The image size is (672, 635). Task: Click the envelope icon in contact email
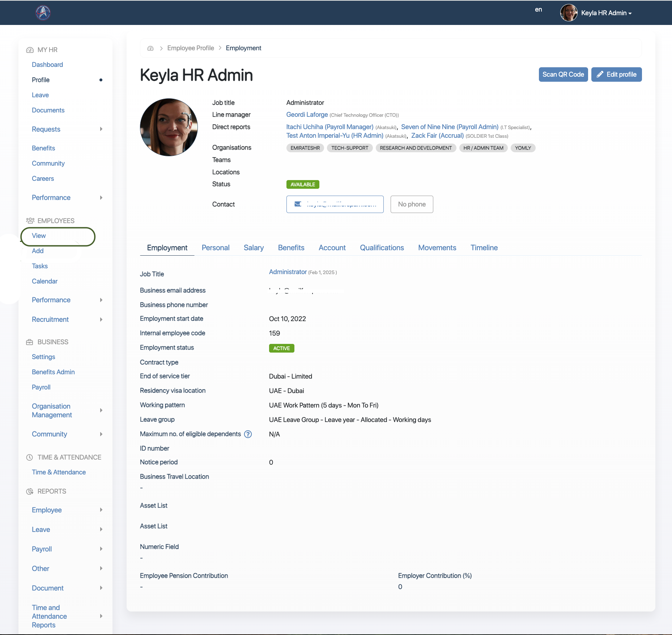(298, 204)
